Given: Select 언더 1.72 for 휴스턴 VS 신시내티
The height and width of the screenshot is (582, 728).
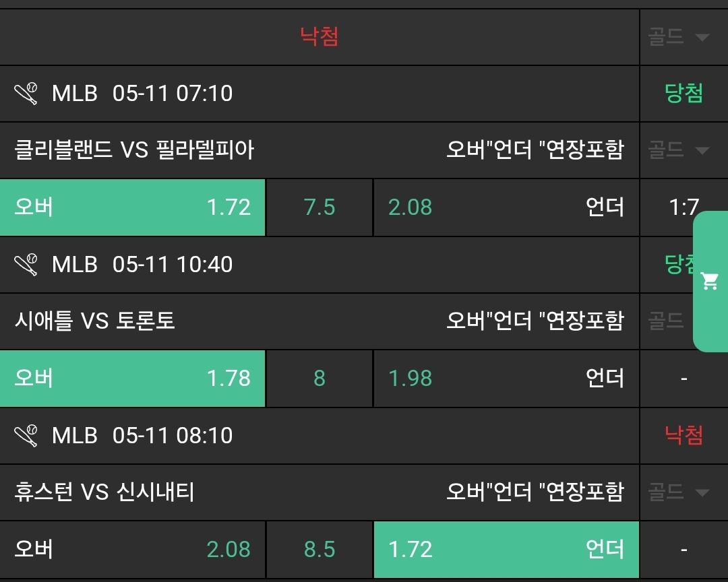Looking at the screenshot, I should point(506,550).
